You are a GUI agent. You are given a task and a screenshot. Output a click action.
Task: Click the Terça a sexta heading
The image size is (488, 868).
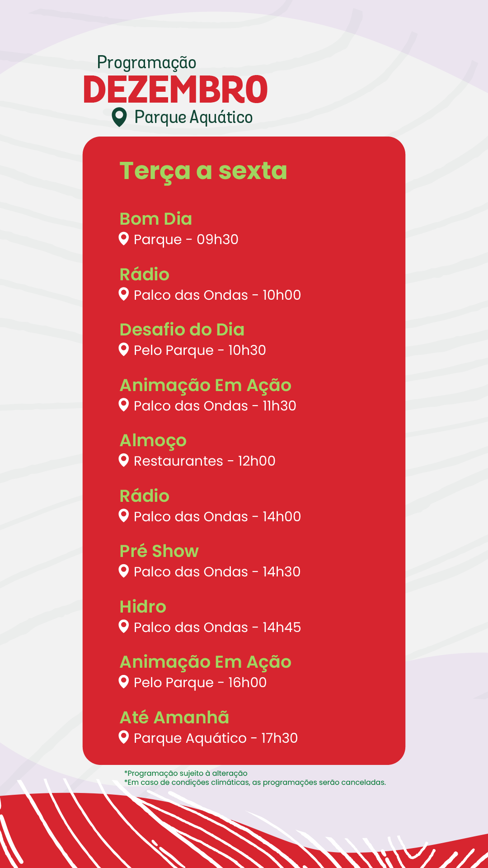click(203, 171)
